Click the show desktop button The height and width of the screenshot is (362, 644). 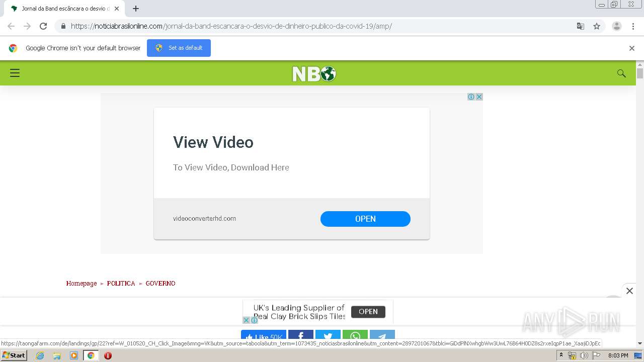(638, 355)
